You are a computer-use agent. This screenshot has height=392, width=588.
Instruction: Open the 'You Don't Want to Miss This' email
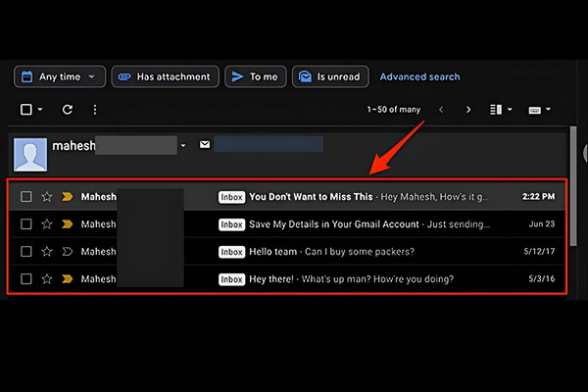click(287, 197)
